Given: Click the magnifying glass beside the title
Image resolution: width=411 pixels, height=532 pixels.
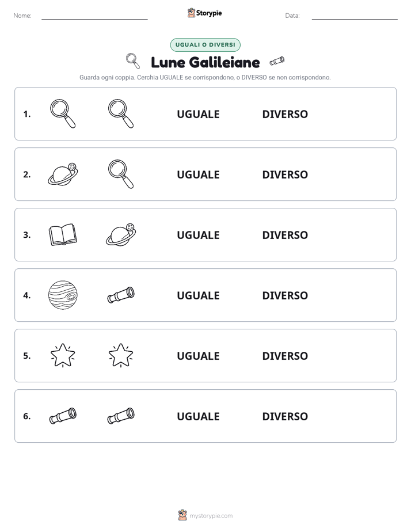Looking at the screenshot, I should click(133, 61).
